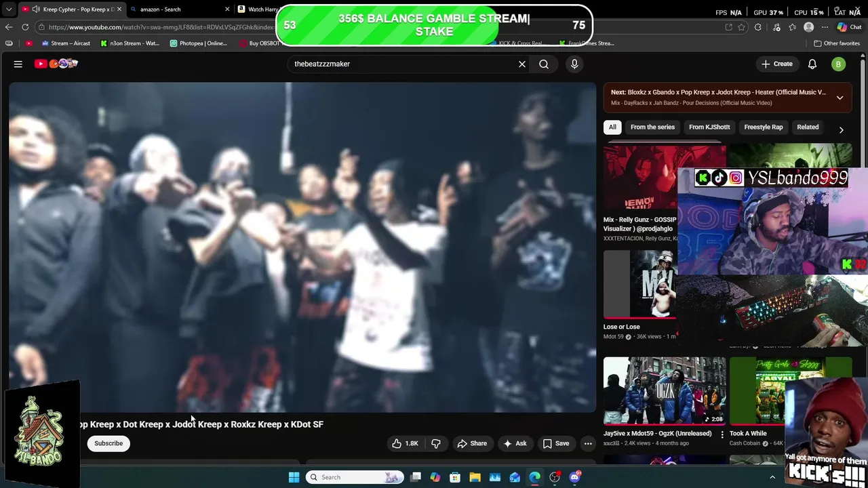Share the current video
Viewport: 868px width, 488px height.
pos(472,443)
